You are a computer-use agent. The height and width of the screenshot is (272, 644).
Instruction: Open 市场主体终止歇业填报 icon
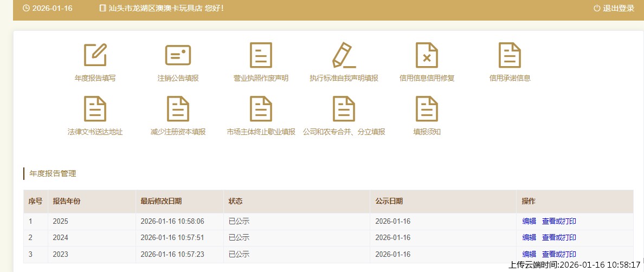261,109
